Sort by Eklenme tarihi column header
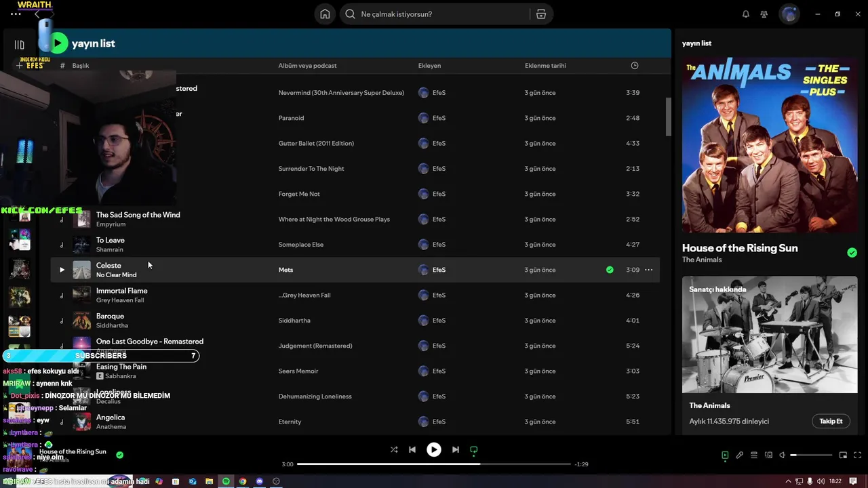The image size is (868, 488). (545, 66)
